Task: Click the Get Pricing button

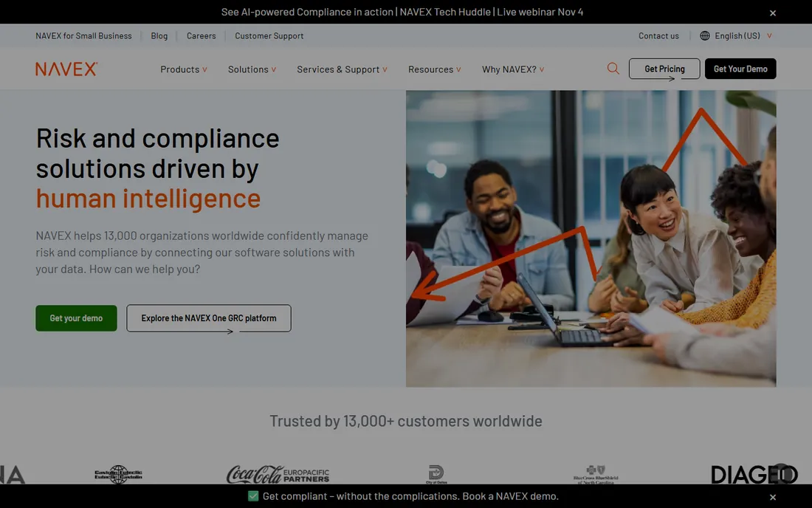Action: click(664, 69)
